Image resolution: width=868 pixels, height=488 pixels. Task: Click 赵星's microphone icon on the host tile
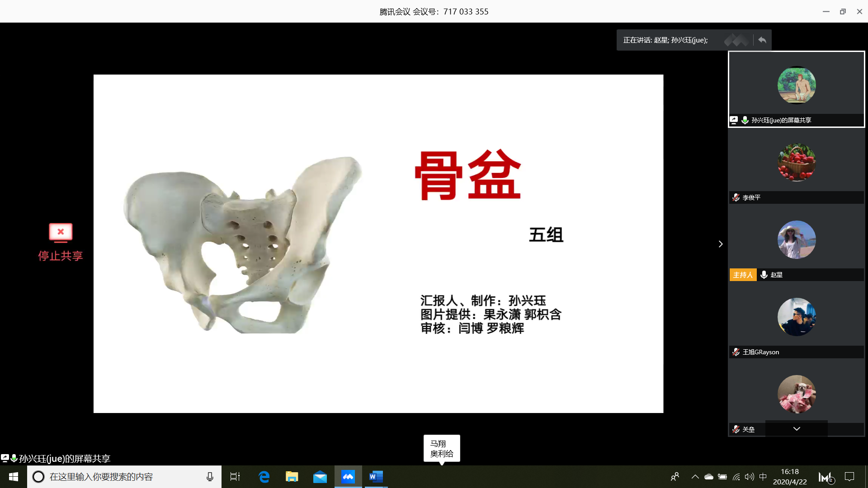(x=764, y=274)
